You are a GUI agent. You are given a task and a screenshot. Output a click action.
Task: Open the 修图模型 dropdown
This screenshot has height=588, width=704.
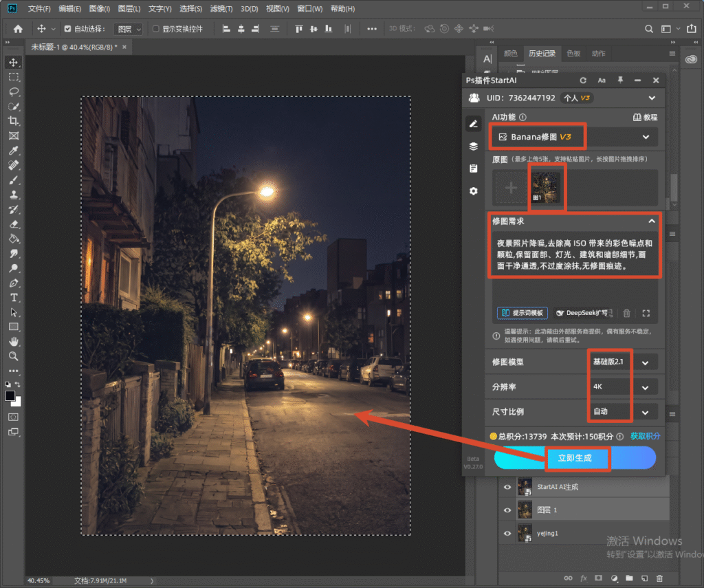click(624, 362)
